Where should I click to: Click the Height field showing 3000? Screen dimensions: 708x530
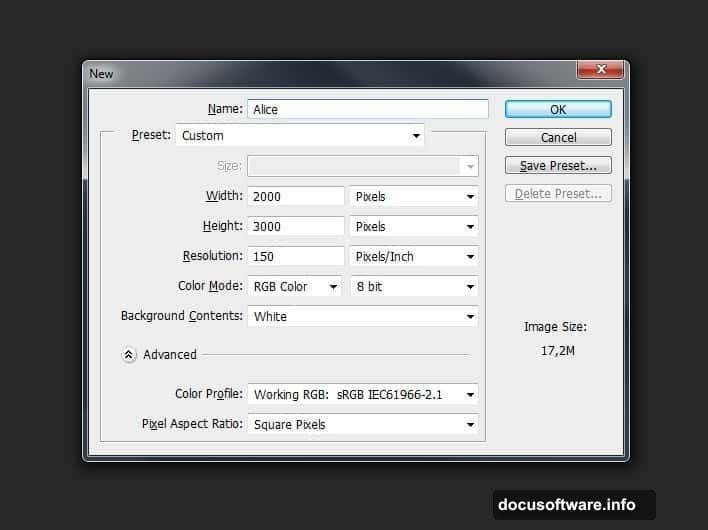[295, 227]
